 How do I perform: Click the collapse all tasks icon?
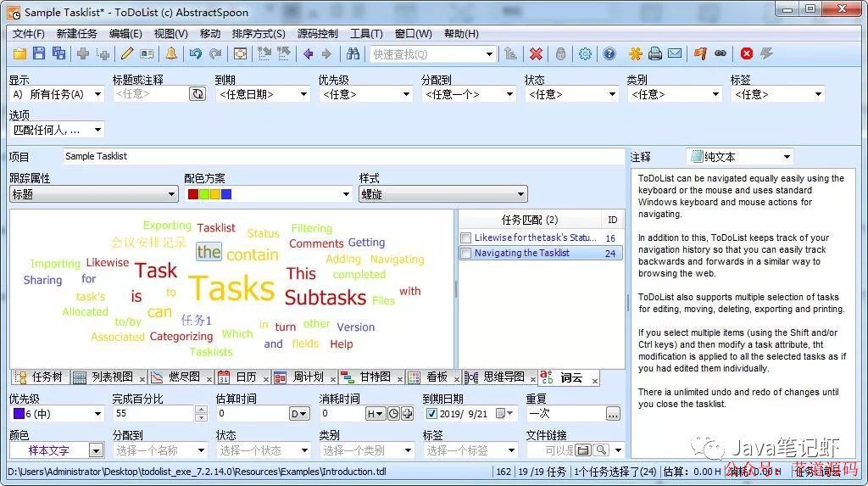(x=284, y=53)
